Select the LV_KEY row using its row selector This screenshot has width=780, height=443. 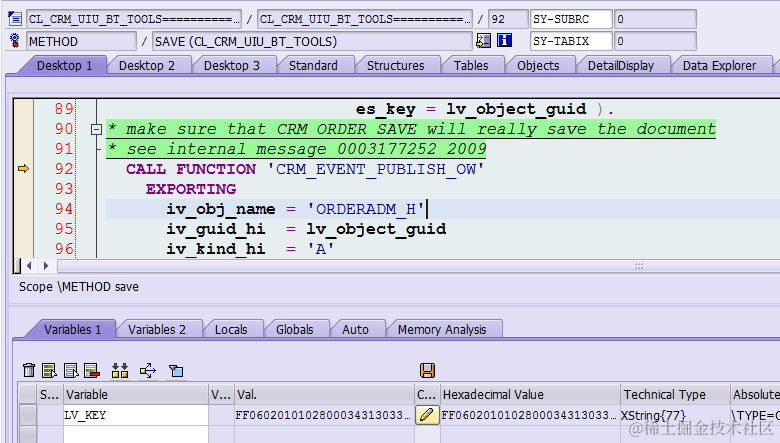28,415
